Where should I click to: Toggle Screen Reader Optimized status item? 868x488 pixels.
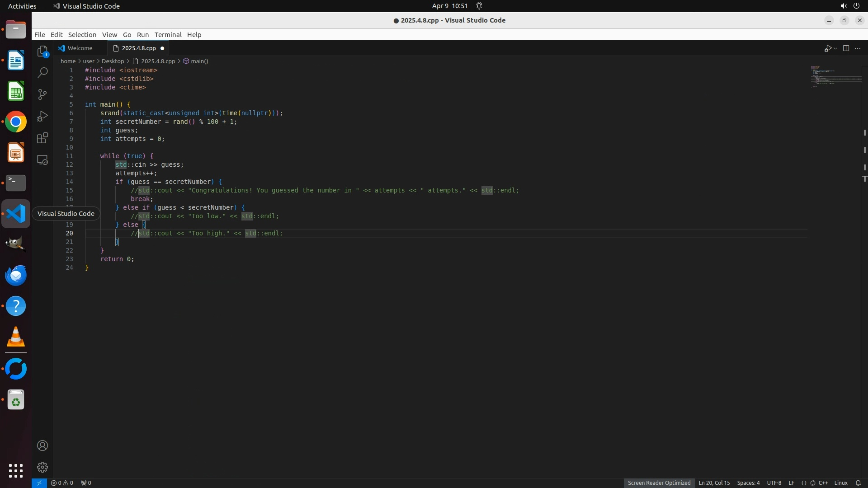click(659, 483)
